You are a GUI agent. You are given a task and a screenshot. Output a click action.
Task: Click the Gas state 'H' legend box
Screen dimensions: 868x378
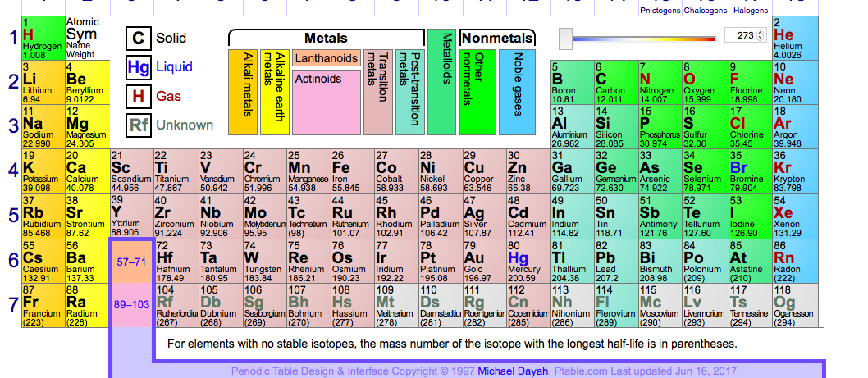coord(138,96)
